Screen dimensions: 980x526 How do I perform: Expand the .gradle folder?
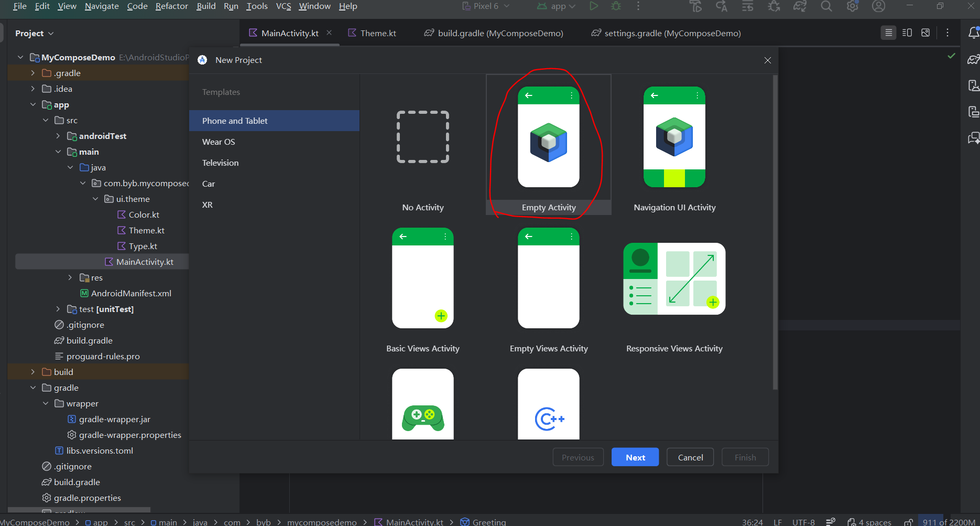33,73
